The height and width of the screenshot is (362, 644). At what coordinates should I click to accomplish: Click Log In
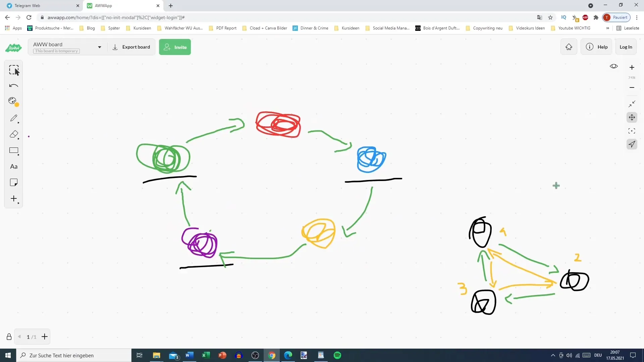[x=626, y=47]
